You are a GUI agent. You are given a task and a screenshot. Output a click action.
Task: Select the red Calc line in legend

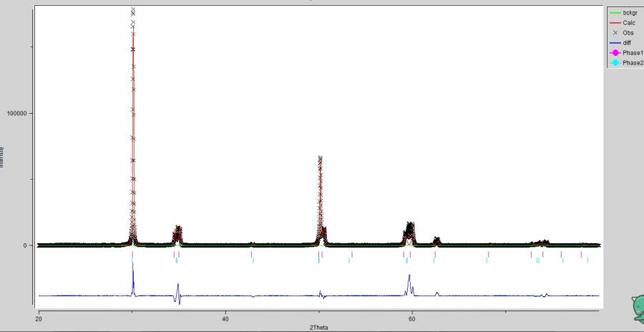pyautogui.click(x=615, y=23)
